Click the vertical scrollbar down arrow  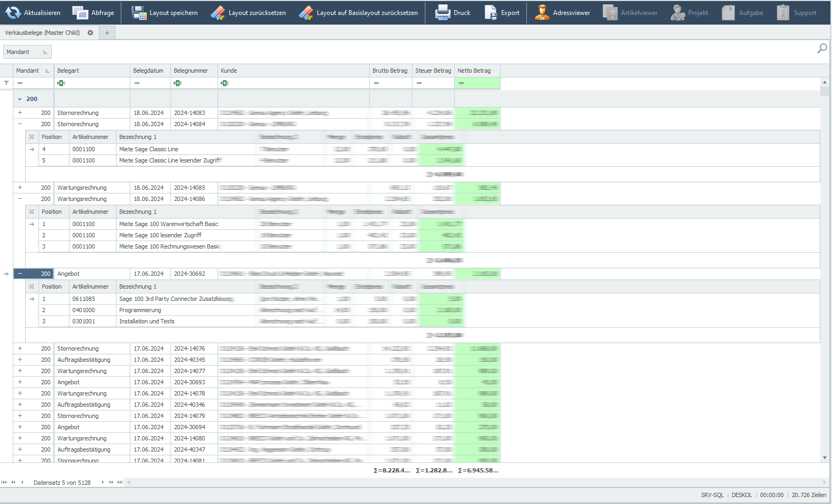coord(825,458)
